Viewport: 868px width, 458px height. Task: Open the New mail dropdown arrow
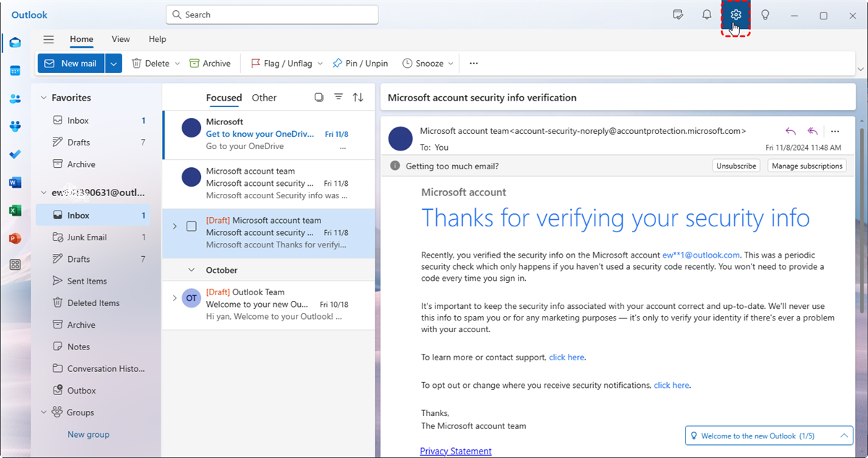click(114, 64)
